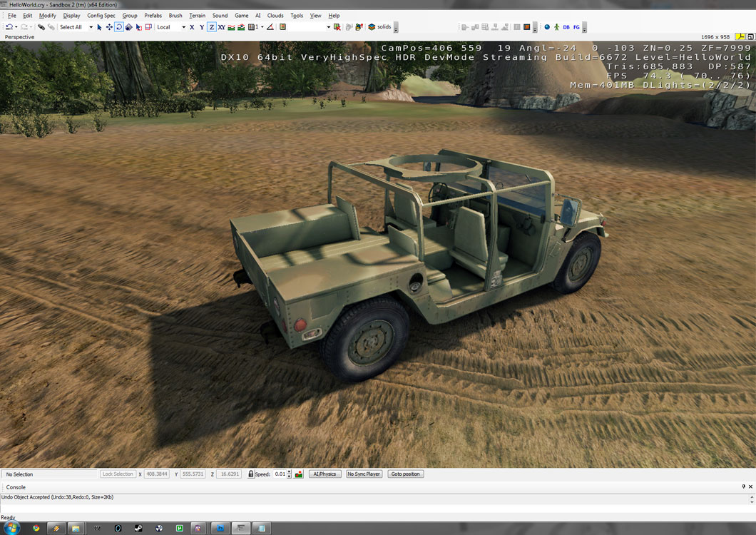Open Steam from the taskbar
Image resolution: width=756 pixels, height=535 pixels.
click(138, 529)
